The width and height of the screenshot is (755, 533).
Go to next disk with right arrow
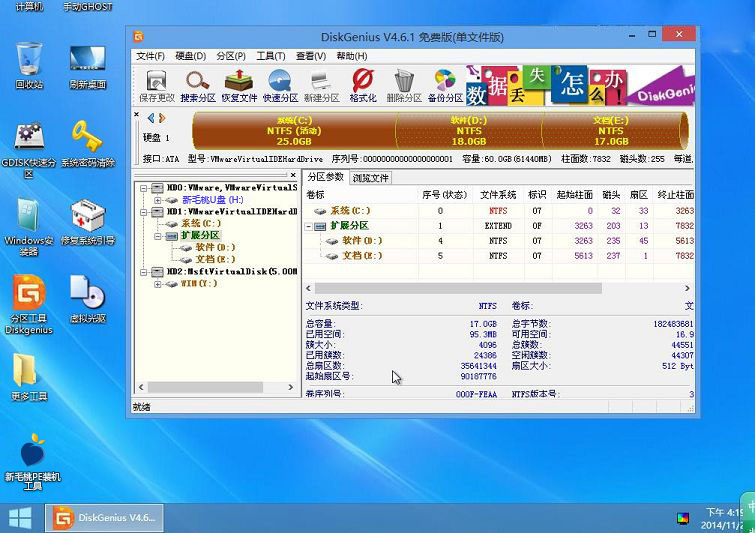pos(162,117)
